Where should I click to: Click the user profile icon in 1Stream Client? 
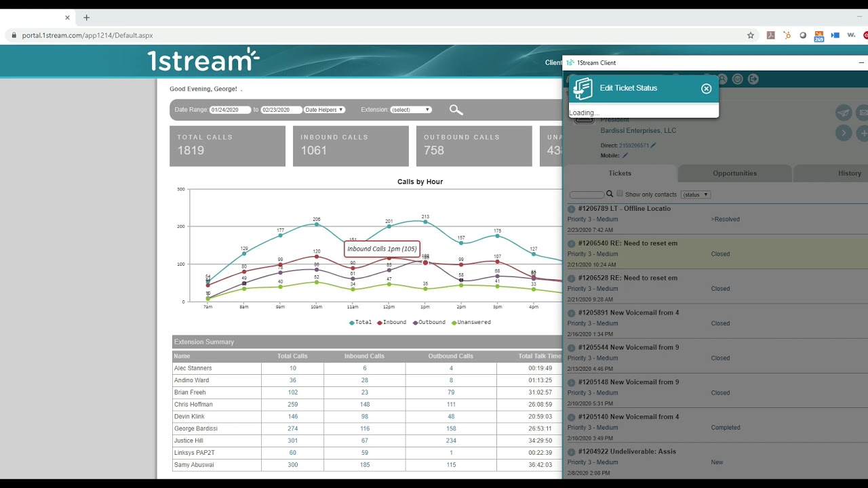coord(722,79)
